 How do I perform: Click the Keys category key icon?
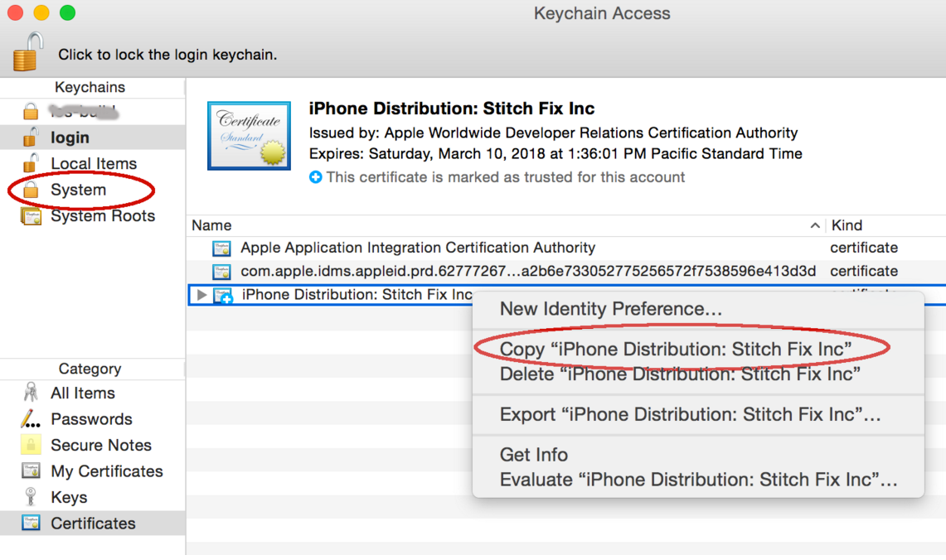pos(31,497)
